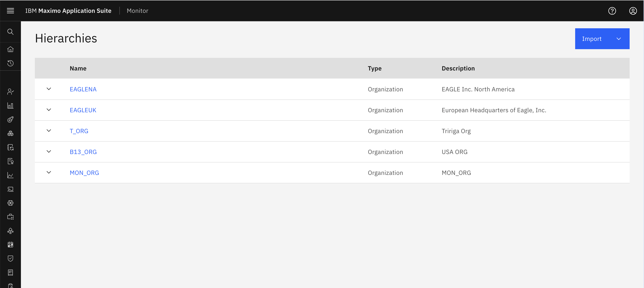
Task: Expand the EAGLENA hierarchy row
Action: [x=49, y=89]
